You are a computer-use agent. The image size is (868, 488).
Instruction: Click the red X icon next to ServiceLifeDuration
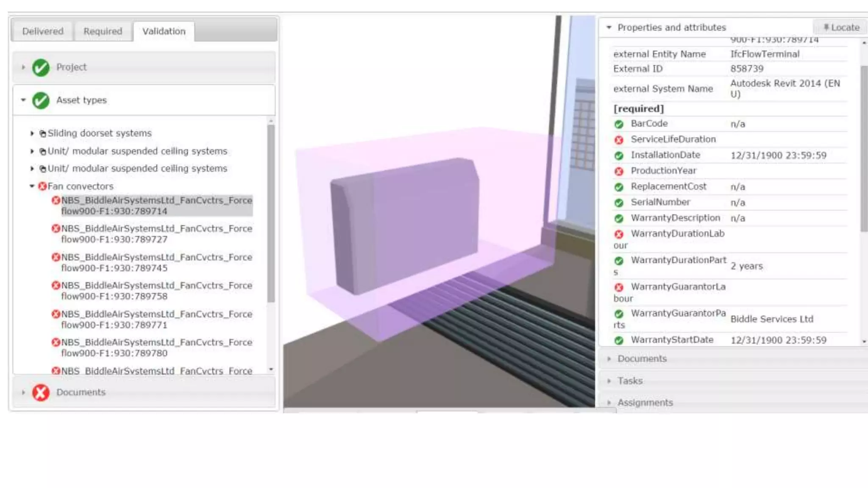(x=619, y=140)
